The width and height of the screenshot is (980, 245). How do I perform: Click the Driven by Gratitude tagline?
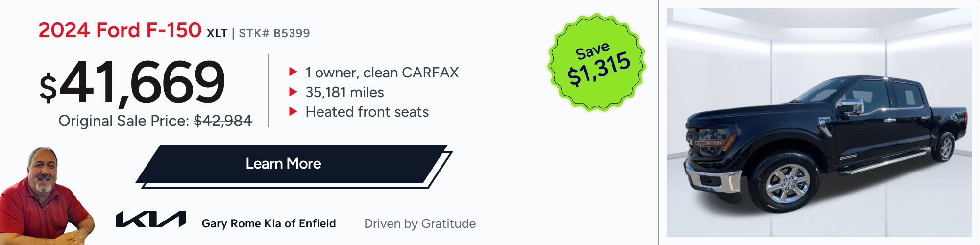point(420,223)
